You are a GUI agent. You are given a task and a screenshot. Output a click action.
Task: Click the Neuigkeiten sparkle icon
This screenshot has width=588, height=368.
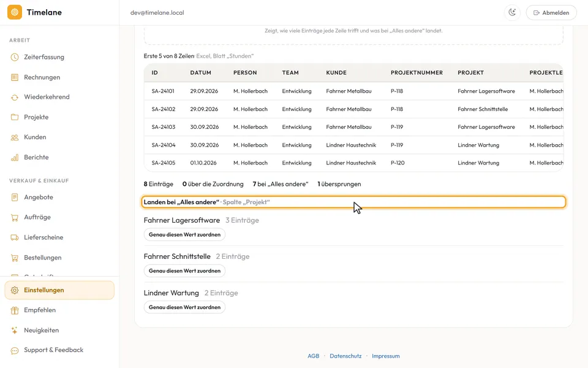[15, 331]
